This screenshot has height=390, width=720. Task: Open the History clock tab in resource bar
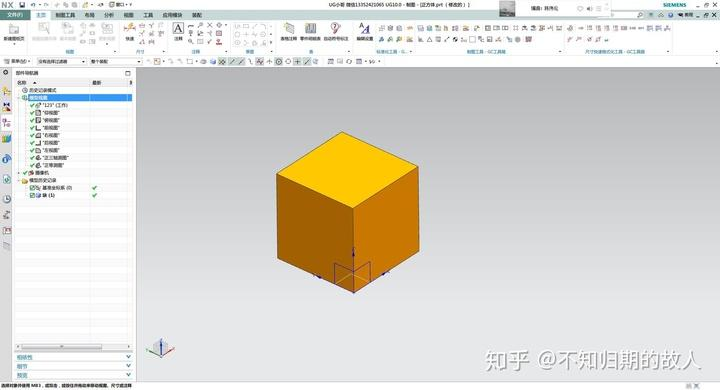click(6, 199)
